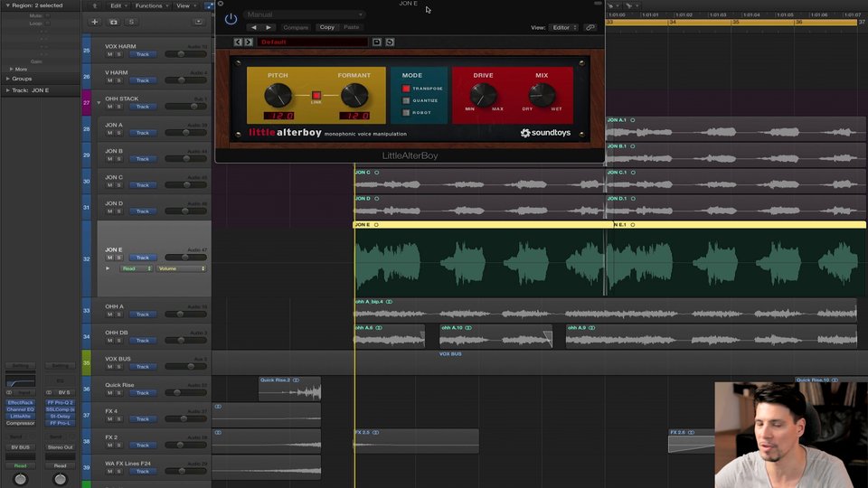
Task: Solo the JON E track
Action: [118, 258]
